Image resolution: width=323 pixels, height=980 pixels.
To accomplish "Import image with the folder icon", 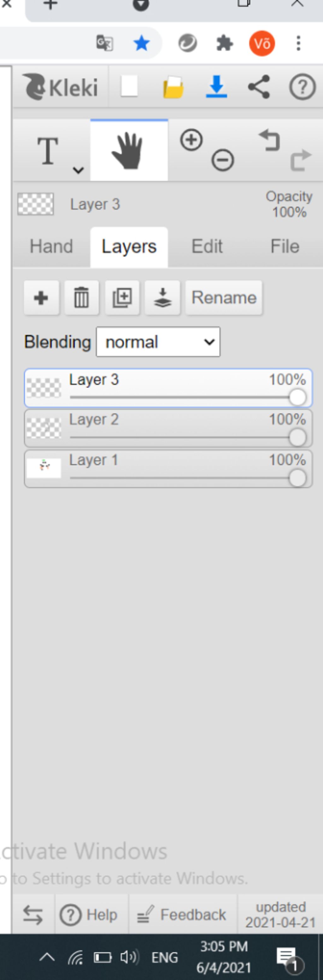I will click(173, 87).
